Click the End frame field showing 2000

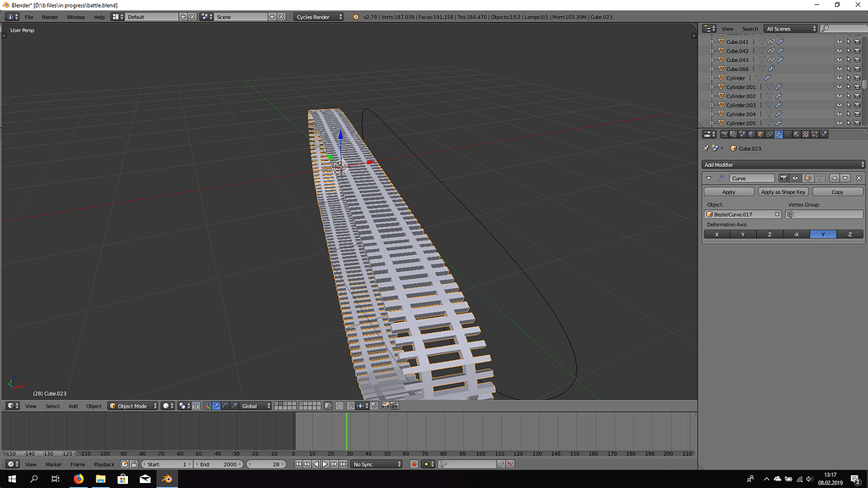click(x=218, y=464)
